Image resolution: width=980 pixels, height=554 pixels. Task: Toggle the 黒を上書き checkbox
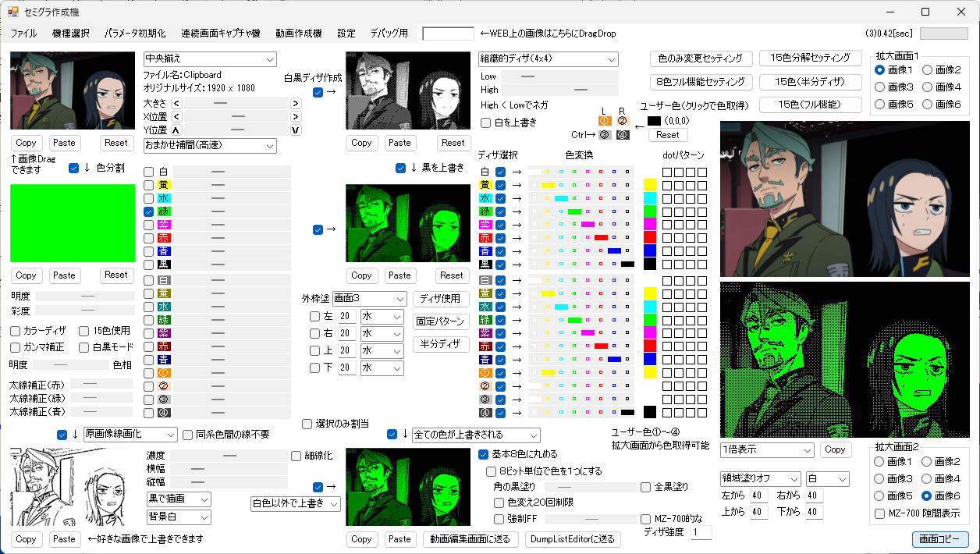coord(401,168)
